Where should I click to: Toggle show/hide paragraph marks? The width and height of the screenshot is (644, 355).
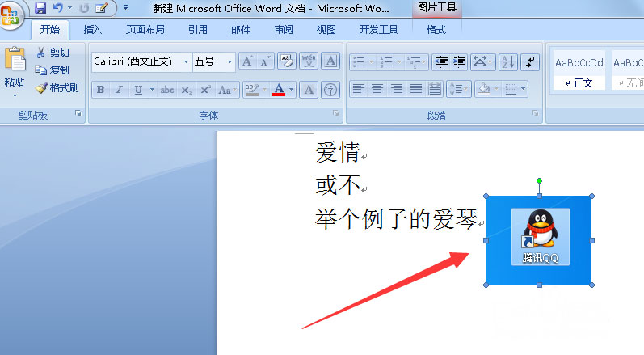click(530, 62)
